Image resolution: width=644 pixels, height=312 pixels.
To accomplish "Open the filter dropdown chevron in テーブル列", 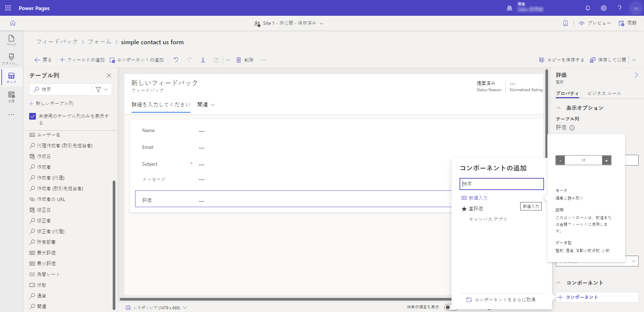I will [x=106, y=89].
